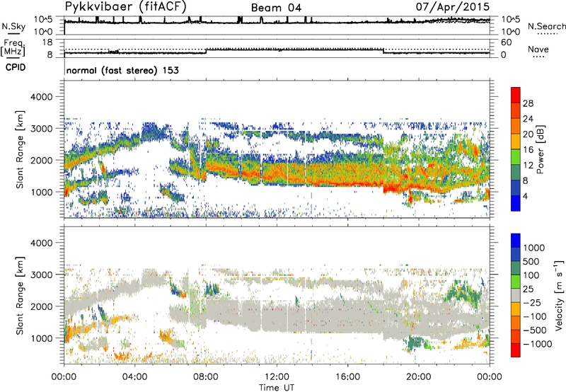Click the '12:00' time axis label

277,377
